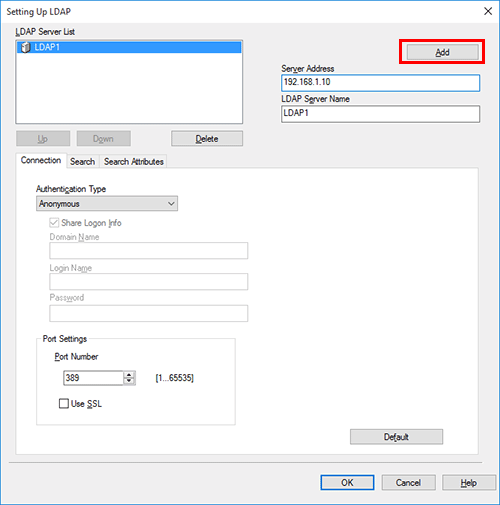
Task: Cancel the LDAP setup dialog
Action: 408,483
